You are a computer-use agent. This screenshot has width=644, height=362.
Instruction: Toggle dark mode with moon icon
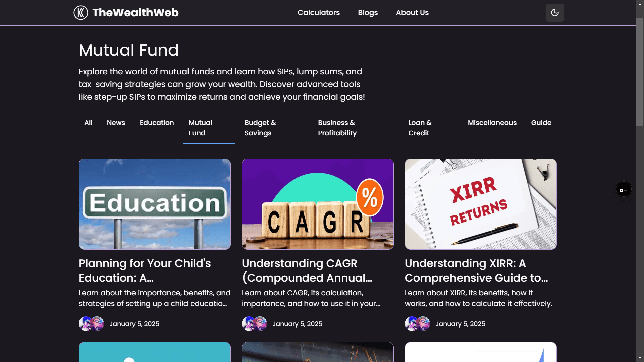[555, 13]
